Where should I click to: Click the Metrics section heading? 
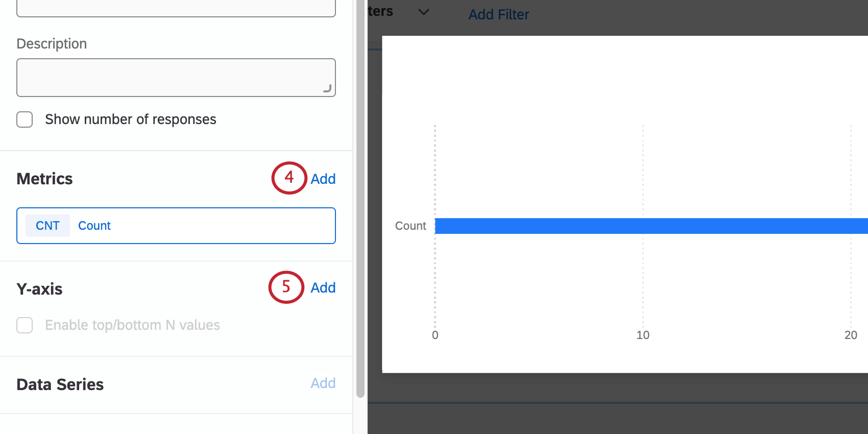pos(44,178)
